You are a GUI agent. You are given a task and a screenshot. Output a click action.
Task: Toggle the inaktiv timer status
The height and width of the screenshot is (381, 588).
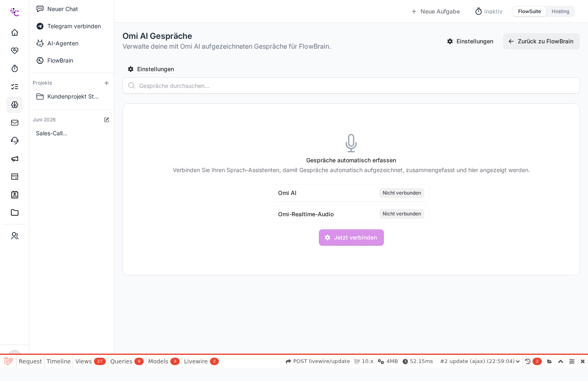click(489, 11)
